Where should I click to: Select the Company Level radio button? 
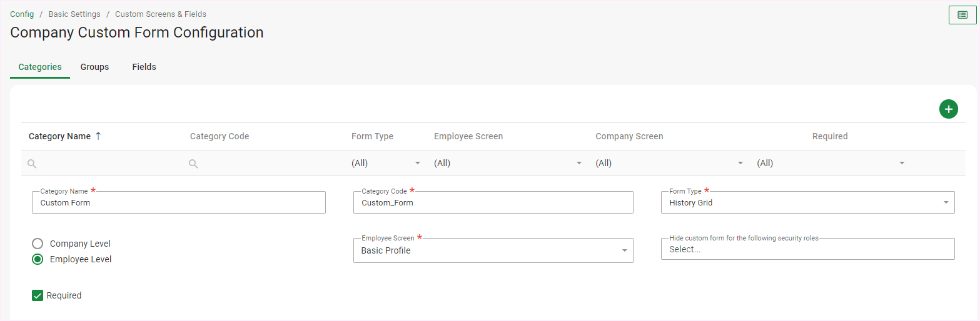[38, 244]
